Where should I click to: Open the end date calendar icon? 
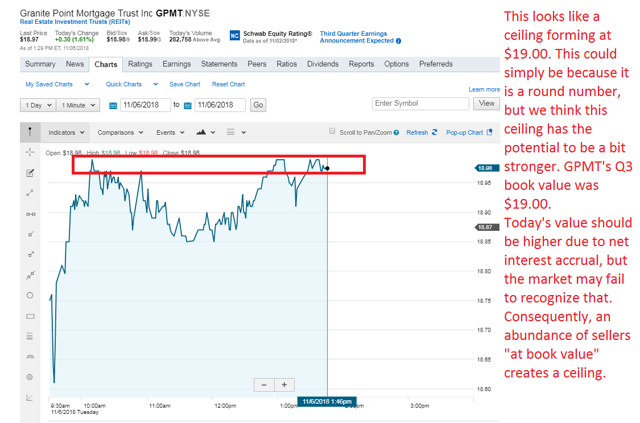[188, 106]
